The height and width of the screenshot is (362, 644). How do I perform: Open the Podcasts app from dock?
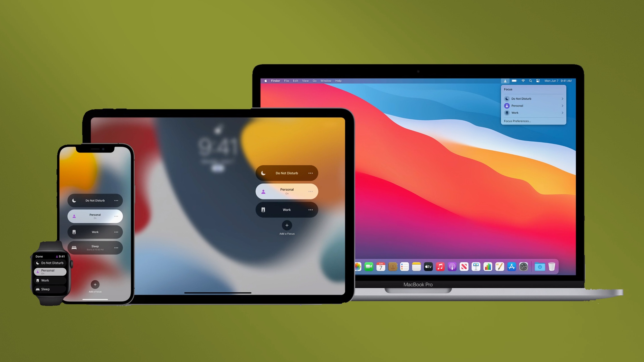(451, 266)
